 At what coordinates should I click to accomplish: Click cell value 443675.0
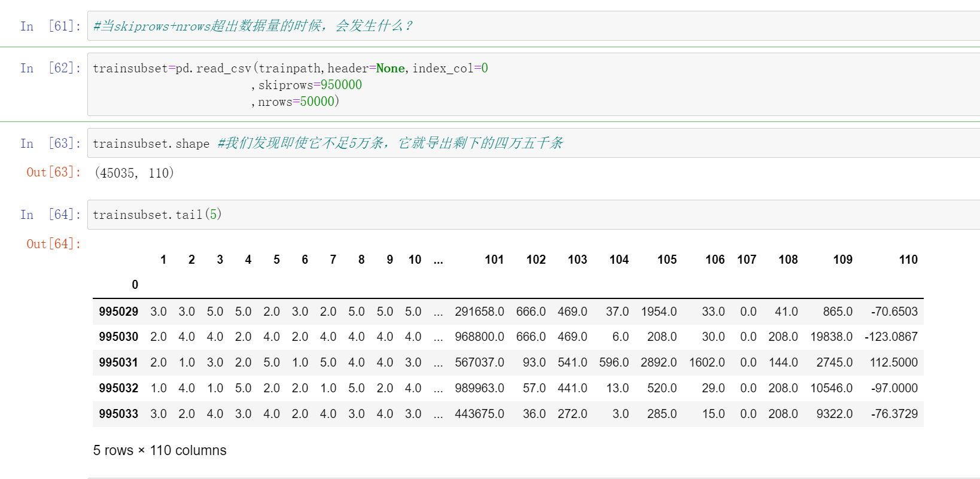(x=479, y=414)
